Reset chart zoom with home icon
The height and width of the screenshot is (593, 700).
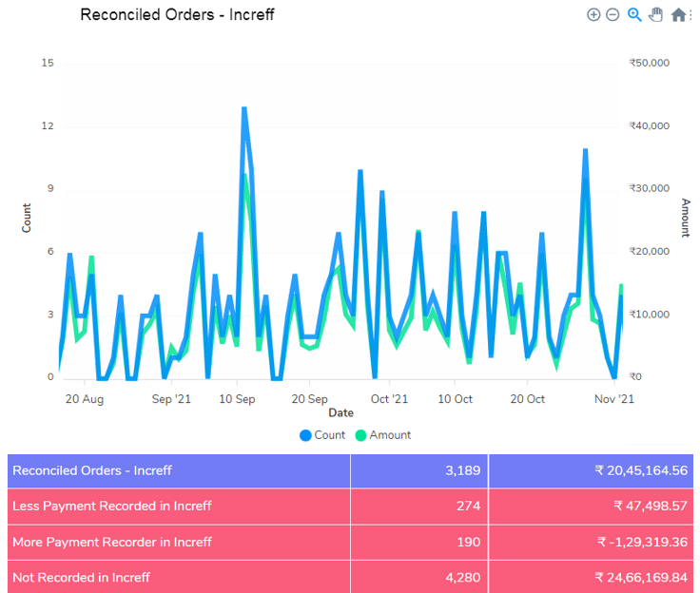click(x=678, y=14)
